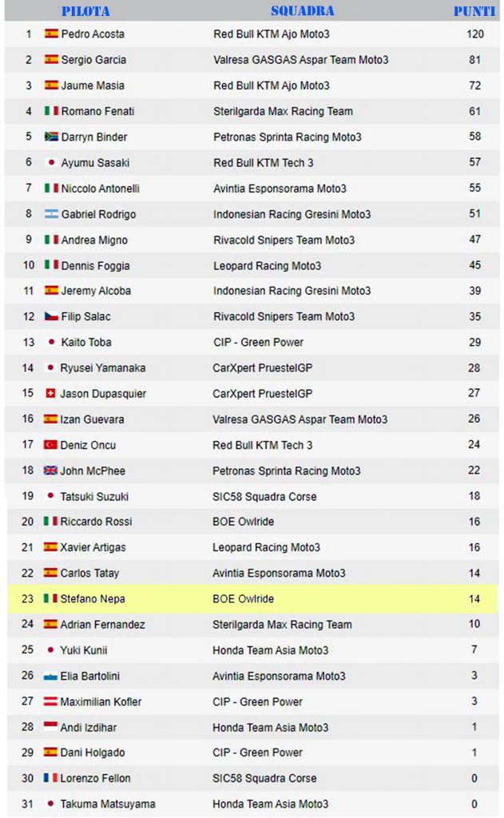The width and height of the screenshot is (504, 818).
Task: Click the San Marino flag next to Elia Bartolini
Action: (50, 676)
